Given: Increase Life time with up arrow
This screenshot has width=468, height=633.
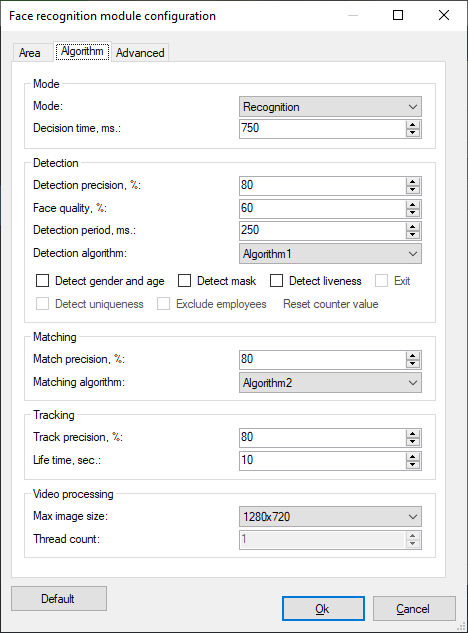Looking at the screenshot, I should (412, 456).
